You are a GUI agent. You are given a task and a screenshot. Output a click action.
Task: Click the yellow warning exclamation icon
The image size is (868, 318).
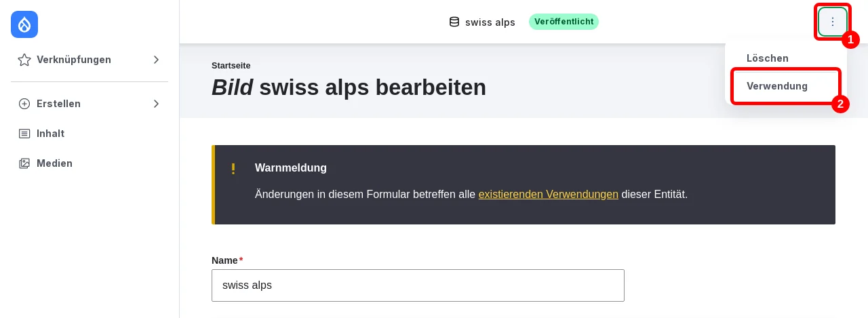click(x=233, y=168)
